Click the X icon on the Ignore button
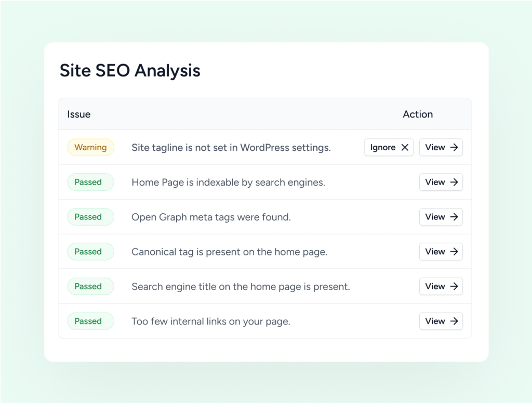The image size is (532, 403). [405, 147]
